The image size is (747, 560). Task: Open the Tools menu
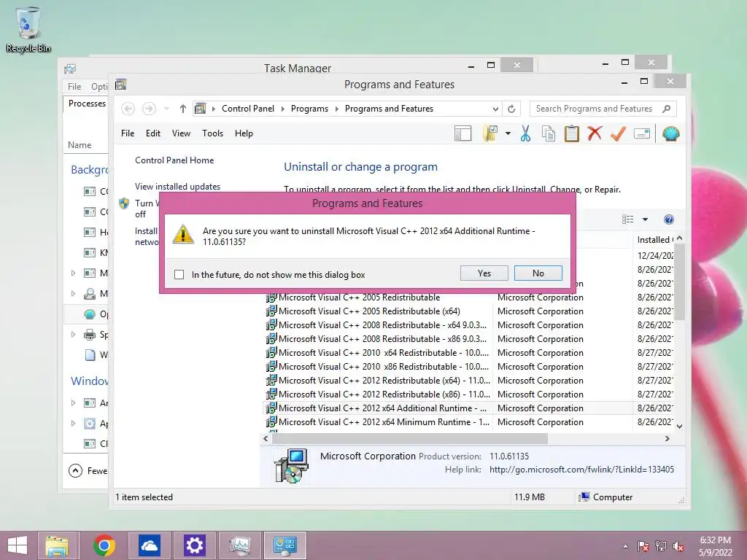[x=212, y=133]
